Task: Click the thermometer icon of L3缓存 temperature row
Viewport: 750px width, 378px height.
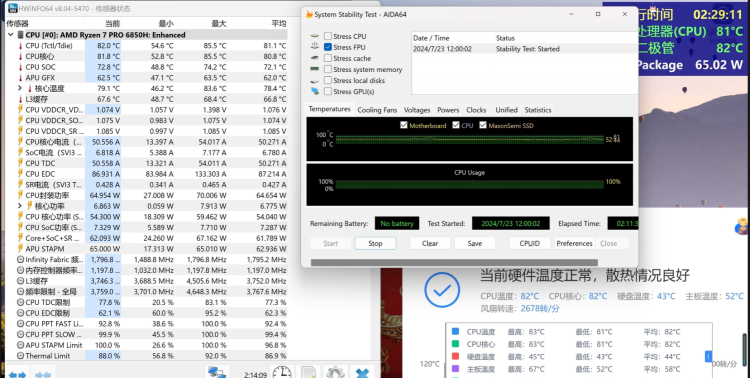Action: 21,99
